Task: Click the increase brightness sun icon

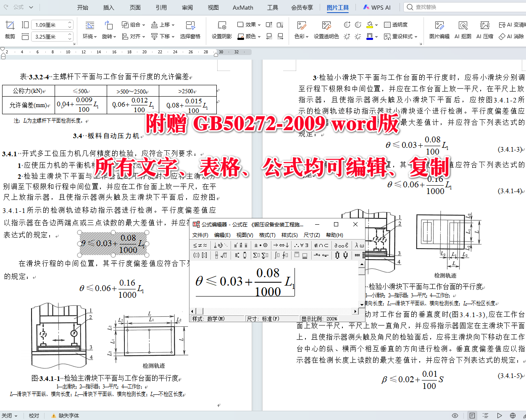Action: (347, 37)
